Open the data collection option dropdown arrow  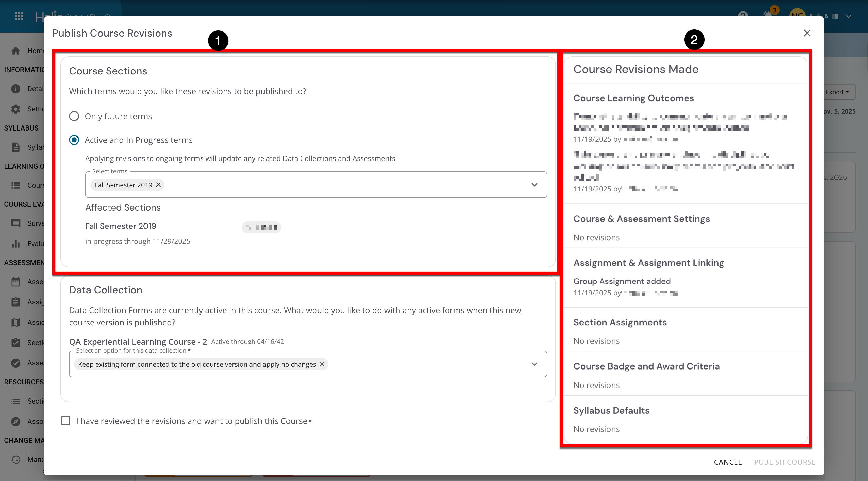[534, 364]
